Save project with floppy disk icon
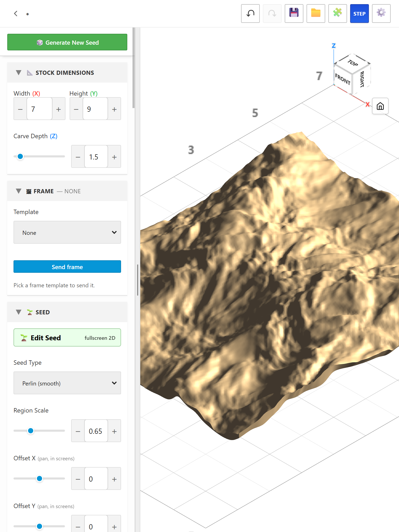 pos(294,14)
